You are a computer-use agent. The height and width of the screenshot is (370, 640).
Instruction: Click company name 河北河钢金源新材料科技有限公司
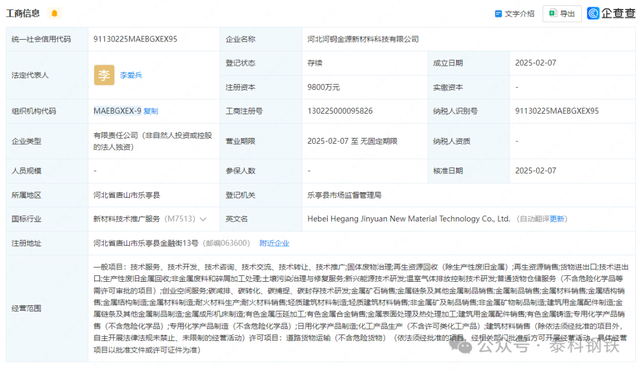tap(363, 39)
